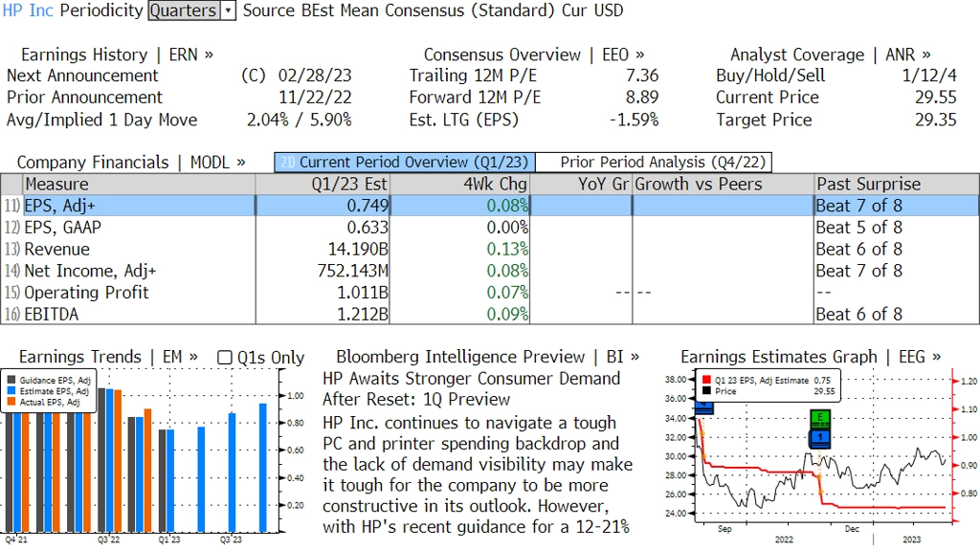
Task: Click the black Price legend swatch
Action: [706, 391]
